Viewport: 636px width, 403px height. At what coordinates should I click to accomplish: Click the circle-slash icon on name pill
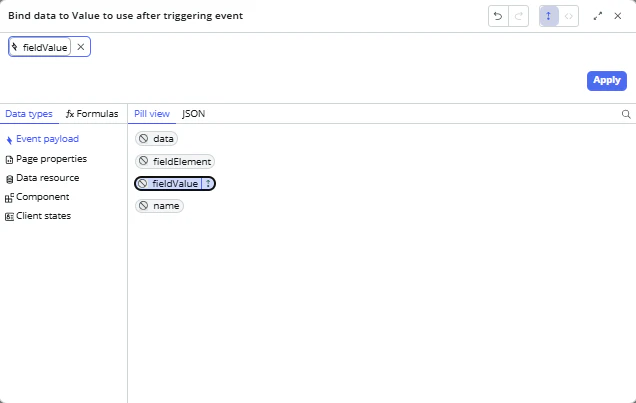[x=144, y=206]
